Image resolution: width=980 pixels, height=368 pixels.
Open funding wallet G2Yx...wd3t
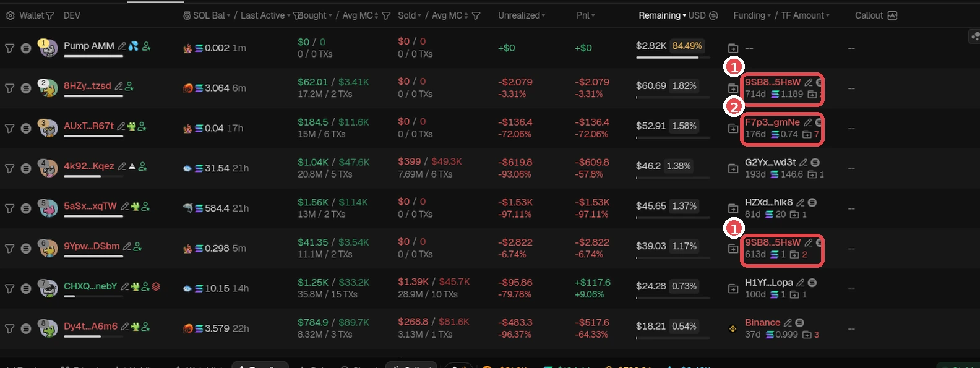click(x=770, y=163)
